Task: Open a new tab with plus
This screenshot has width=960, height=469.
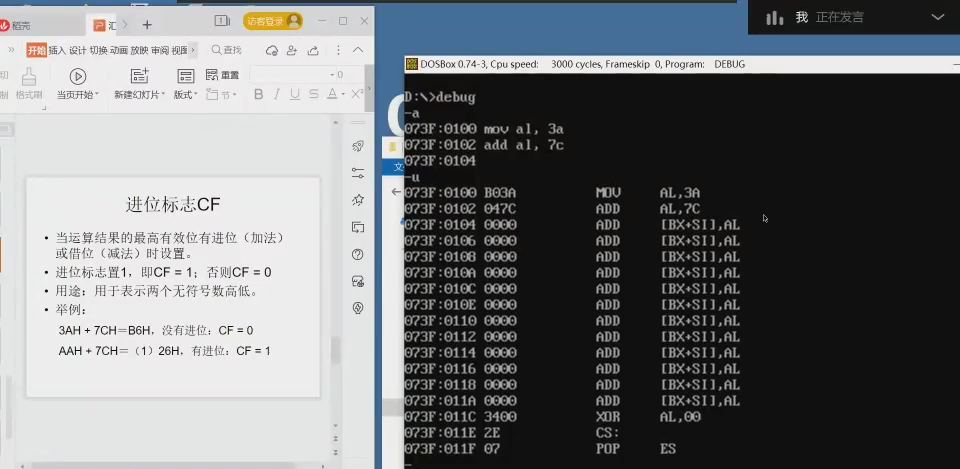Action: [x=147, y=25]
